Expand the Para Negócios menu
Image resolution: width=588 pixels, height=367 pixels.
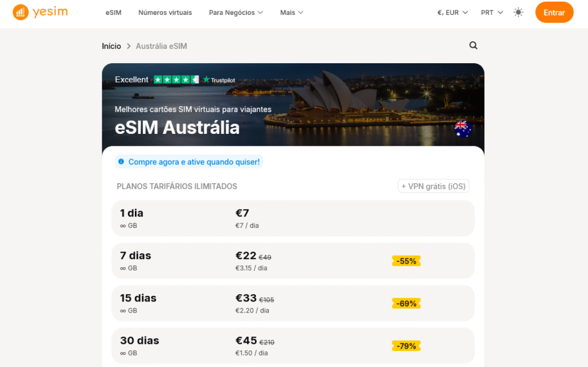(x=235, y=11)
